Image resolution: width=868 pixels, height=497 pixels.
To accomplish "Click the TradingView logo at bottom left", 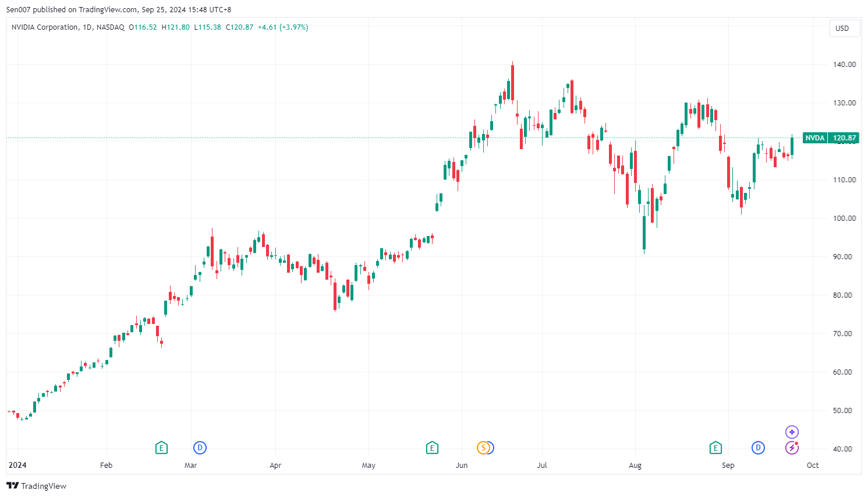I will pos(36,486).
